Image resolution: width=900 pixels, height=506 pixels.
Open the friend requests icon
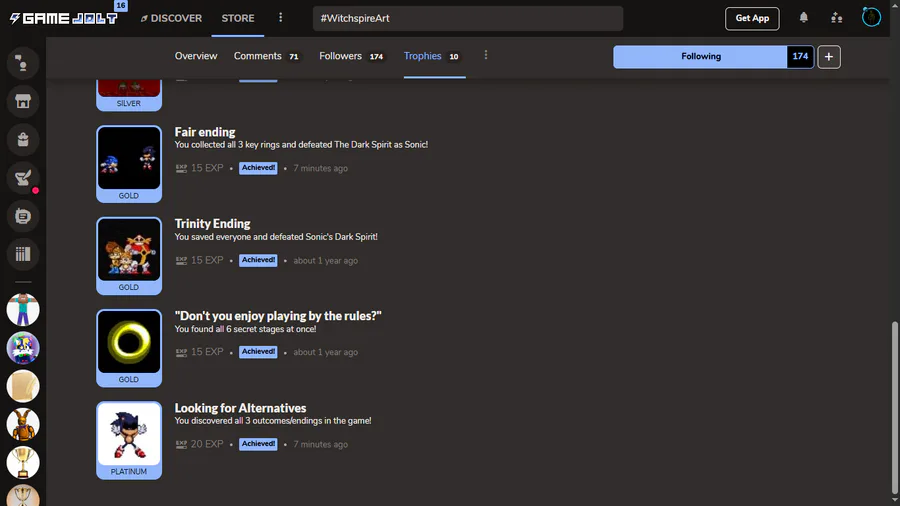pyautogui.click(x=837, y=18)
